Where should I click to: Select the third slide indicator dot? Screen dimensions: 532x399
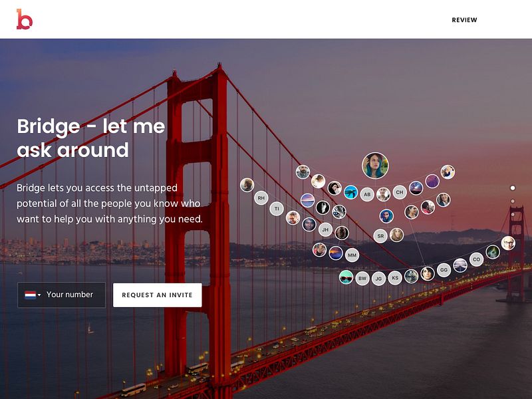tap(513, 214)
